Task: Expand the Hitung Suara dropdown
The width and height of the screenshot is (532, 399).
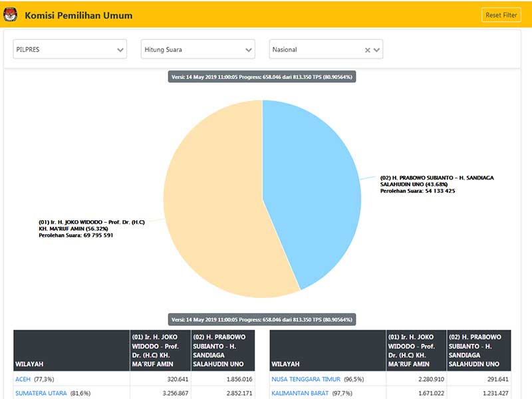Action: pos(198,49)
